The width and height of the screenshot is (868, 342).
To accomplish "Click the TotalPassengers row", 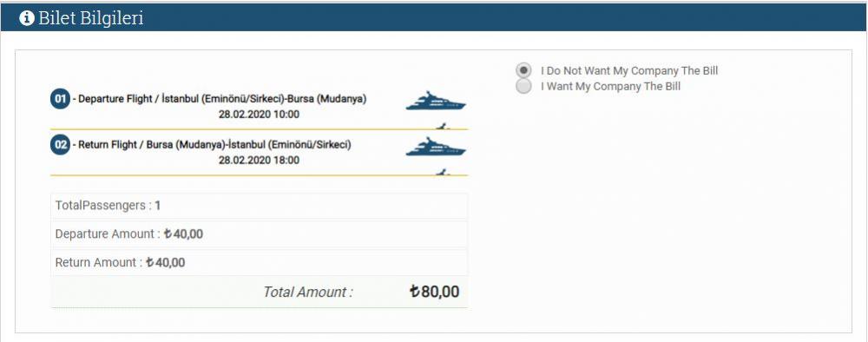I will [x=259, y=206].
